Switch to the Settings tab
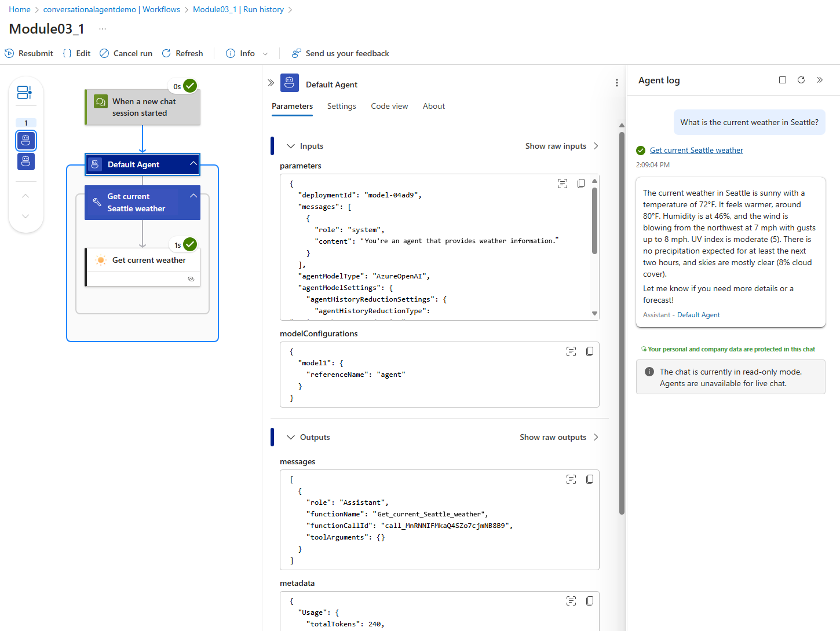The image size is (840, 631). pos(341,106)
